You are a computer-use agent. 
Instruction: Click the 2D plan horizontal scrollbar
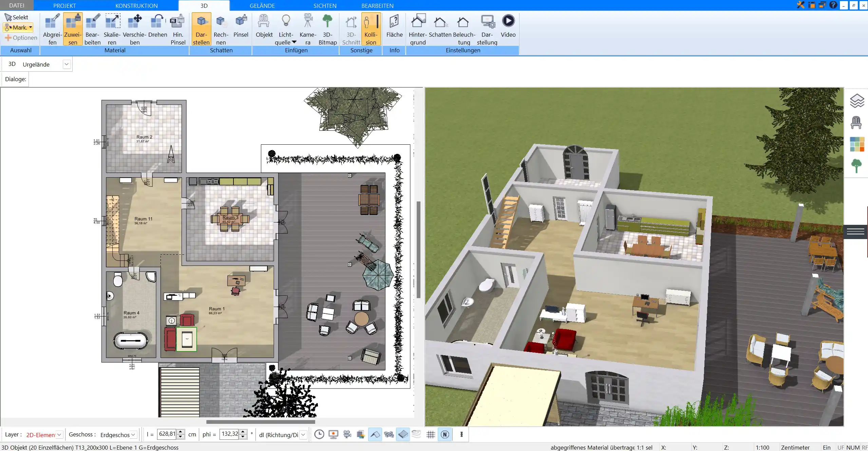click(261, 422)
